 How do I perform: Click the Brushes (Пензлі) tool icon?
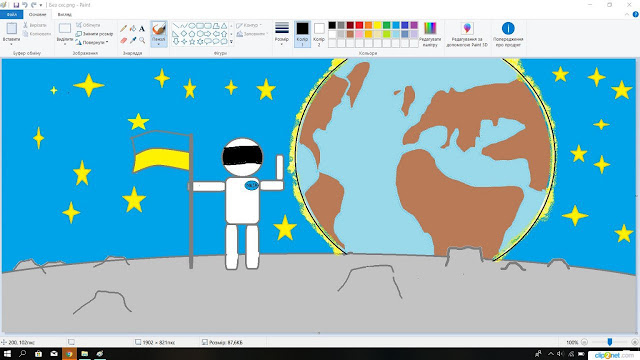pos(159,29)
